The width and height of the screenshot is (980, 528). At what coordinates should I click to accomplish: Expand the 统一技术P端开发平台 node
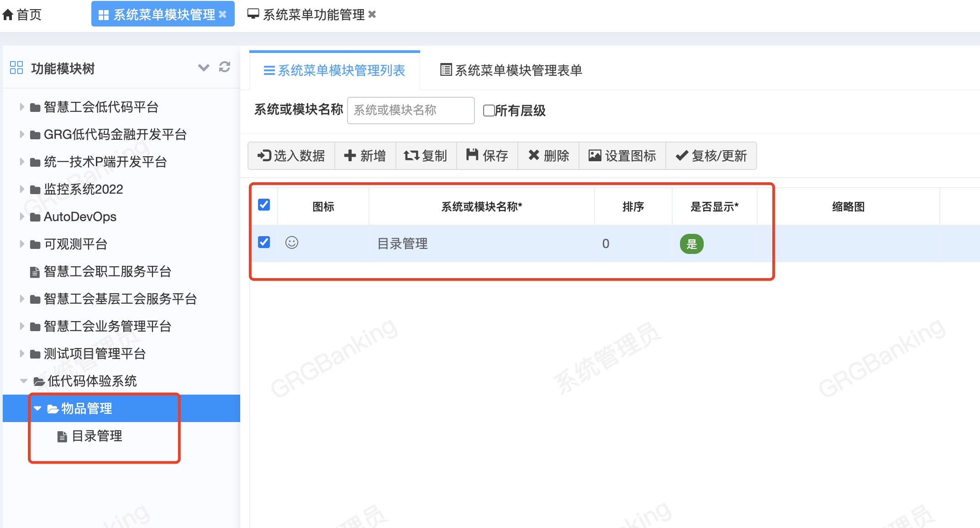(x=21, y=162)
